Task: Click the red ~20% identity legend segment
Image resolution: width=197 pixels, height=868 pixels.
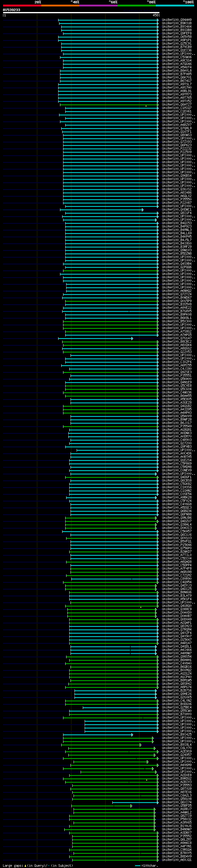Action: click(22, 6)
